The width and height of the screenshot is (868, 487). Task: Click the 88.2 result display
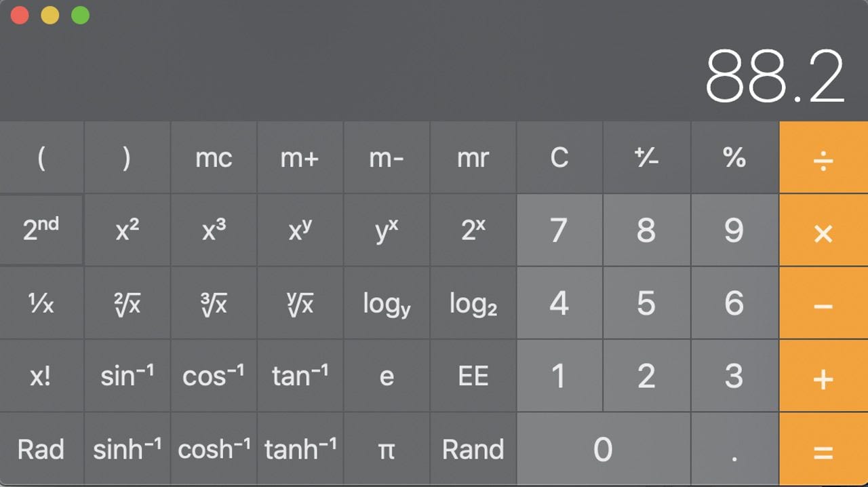pos(774,76)
